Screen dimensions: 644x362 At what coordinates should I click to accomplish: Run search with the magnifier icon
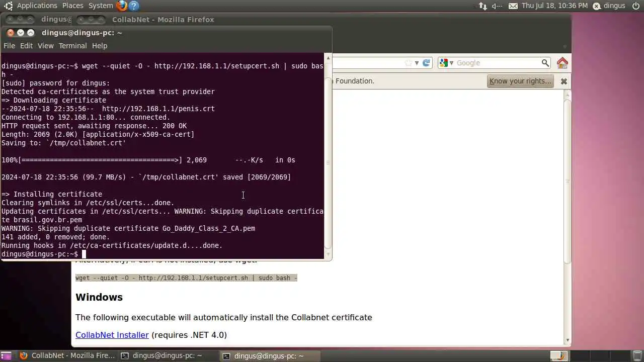tap(545, 63)
